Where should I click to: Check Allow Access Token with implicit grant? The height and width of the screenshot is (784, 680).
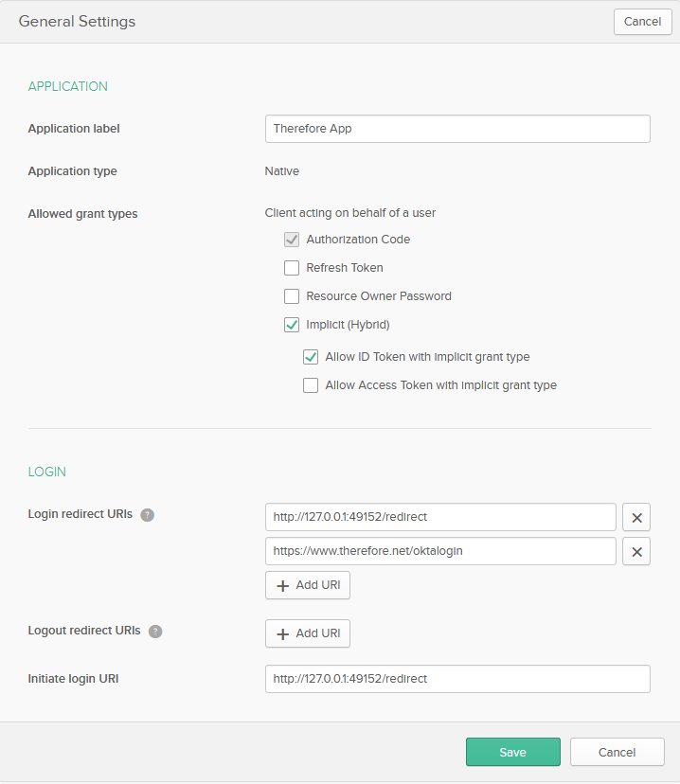click(x=311, y=385)
